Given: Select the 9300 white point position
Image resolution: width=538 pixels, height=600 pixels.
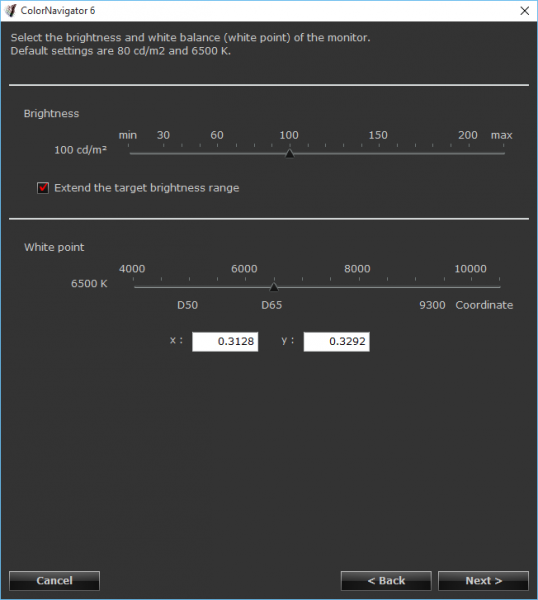Looking at the screenshot, I should pyautogui.click(x=432, y=305).
